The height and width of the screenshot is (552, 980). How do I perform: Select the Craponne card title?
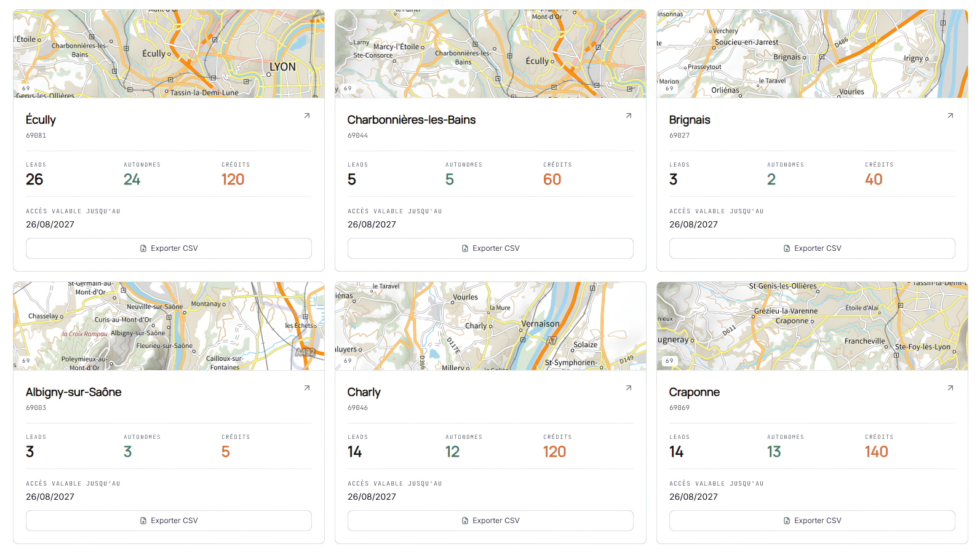(x=695, y=392)
